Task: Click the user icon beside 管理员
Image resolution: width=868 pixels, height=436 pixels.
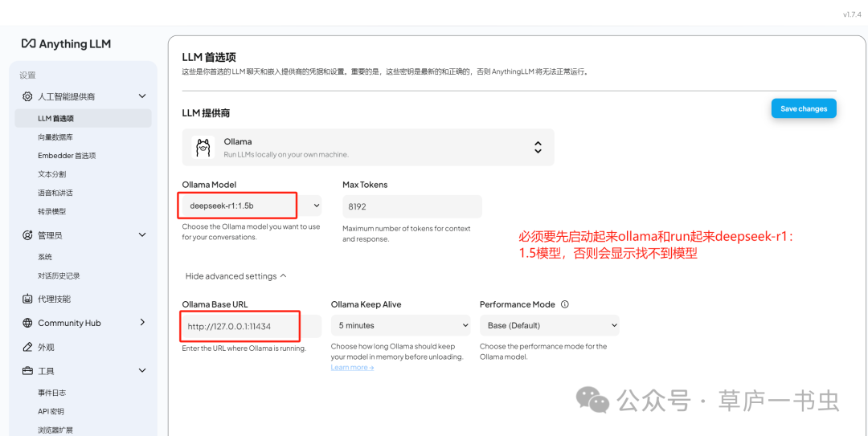Action: point(27,235)
